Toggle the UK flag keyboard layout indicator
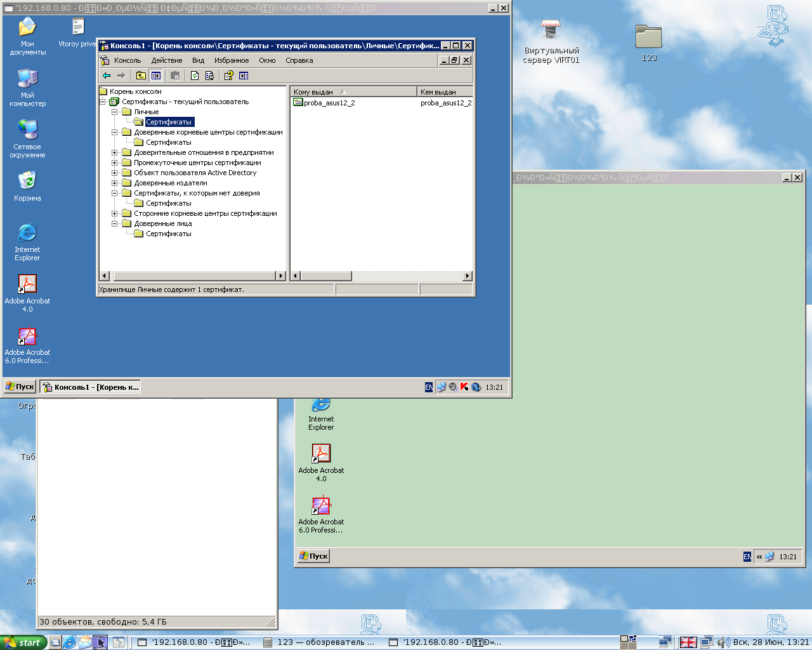Viewport: 812px width, 650px height. [688, 642]
